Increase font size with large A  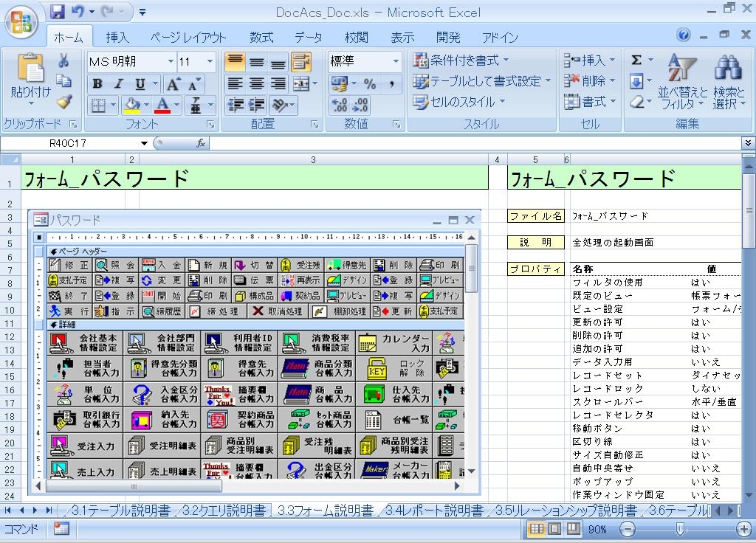pyautogui.click(x=173, y=84)
